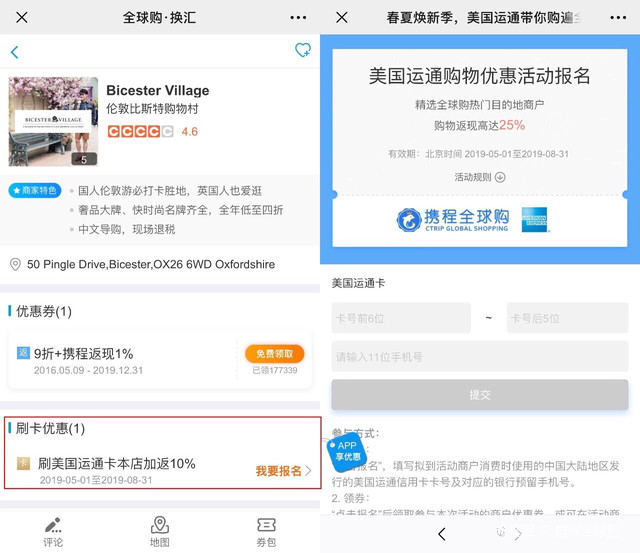Focus the 卡号后5位 input field

point(567,318)
